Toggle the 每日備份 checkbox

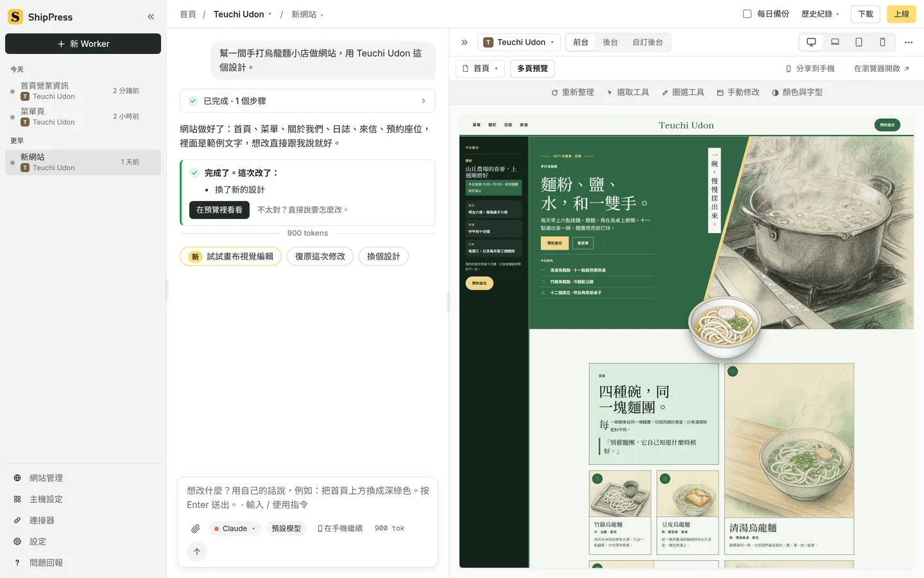point(747,14)
